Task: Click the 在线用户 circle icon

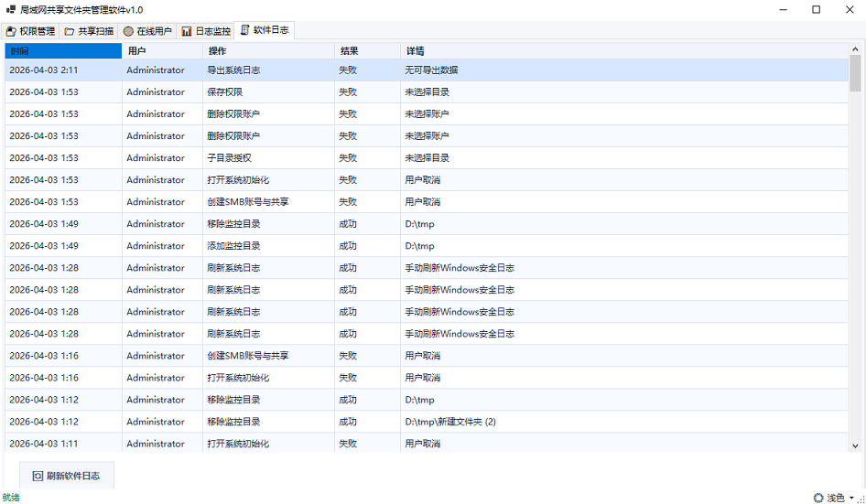Action: [128, 31]
